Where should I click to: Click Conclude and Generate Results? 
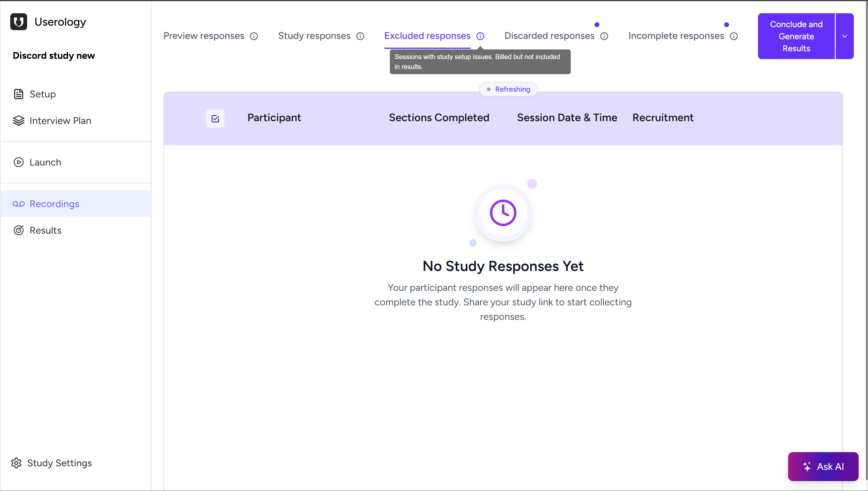[796, 36]
